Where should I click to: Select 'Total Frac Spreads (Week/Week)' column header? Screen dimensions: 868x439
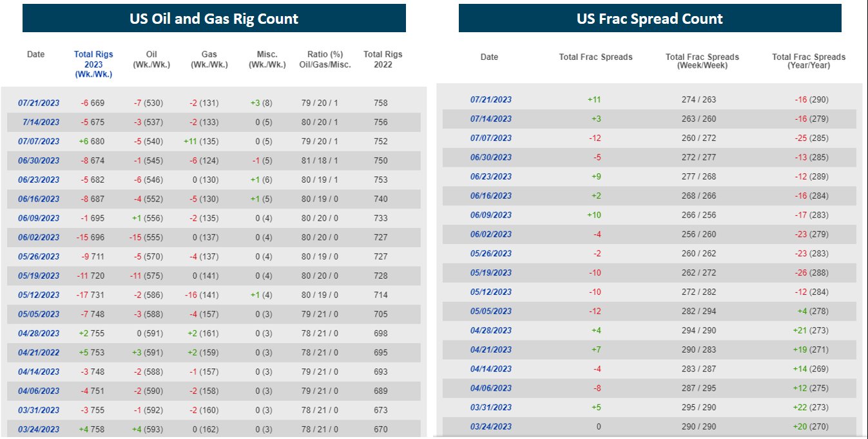(702, 61)
